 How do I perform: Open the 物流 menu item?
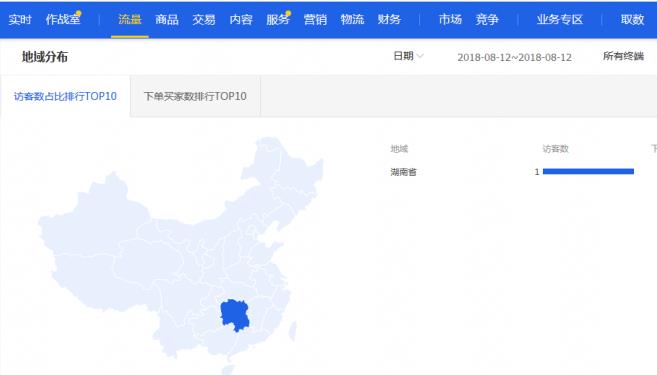(352, 19)
